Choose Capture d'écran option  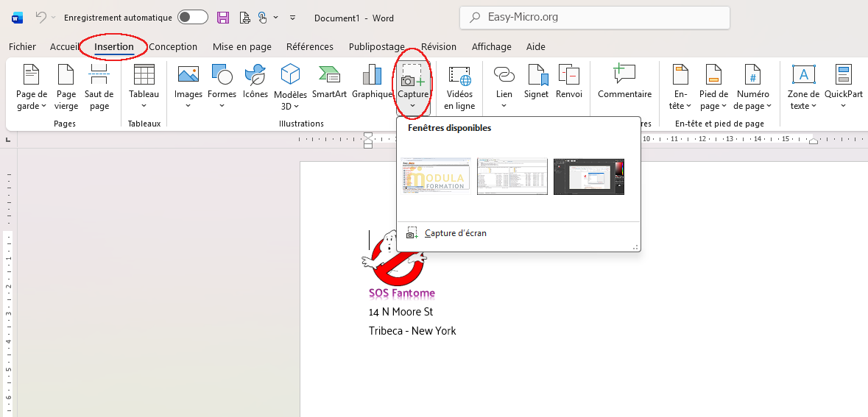455,233
